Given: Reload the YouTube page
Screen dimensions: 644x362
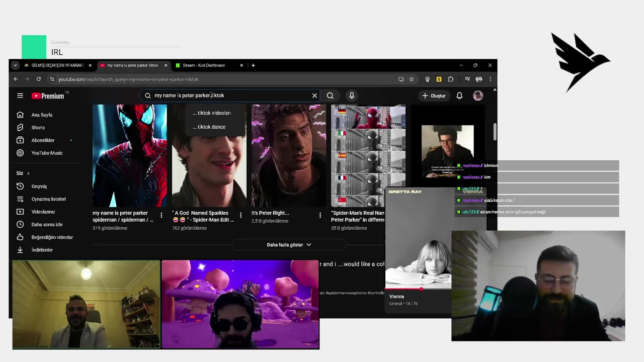Looking at the screenshot, I should point(38,79).
